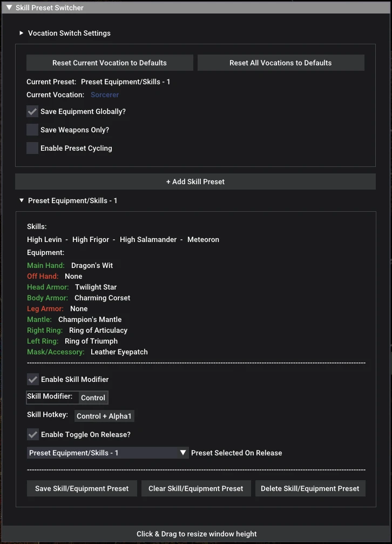This screenshot has width=392, height=544.
Task: Uncheck Enable Toggle On Release
Action: 32,434
